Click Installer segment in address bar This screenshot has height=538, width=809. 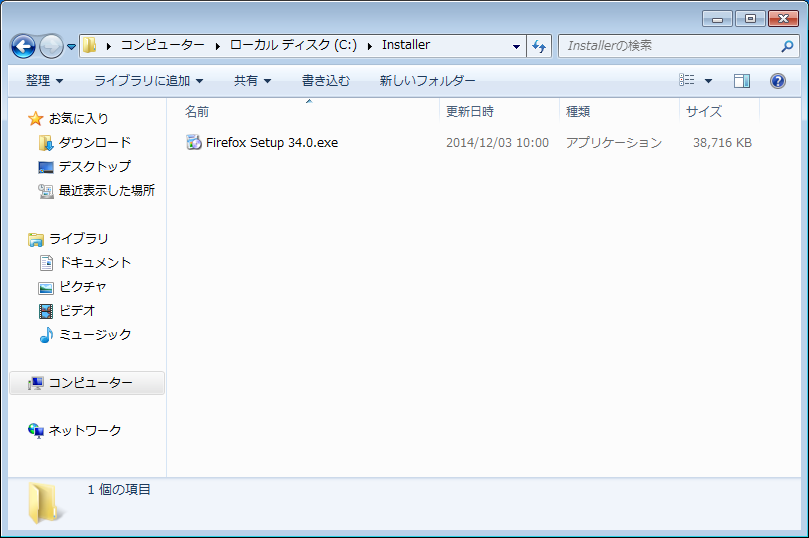406,45
